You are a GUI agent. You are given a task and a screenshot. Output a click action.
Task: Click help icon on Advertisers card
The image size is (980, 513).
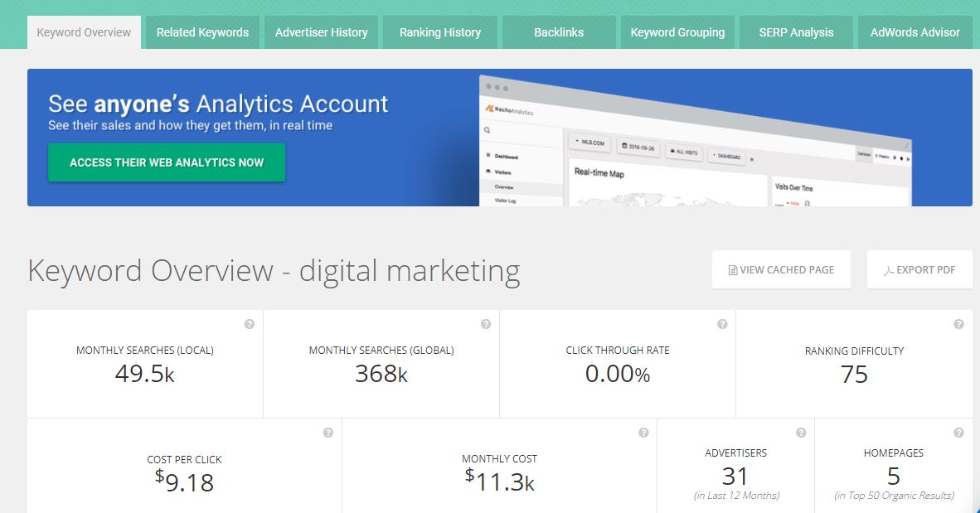(x=801, y=433)
